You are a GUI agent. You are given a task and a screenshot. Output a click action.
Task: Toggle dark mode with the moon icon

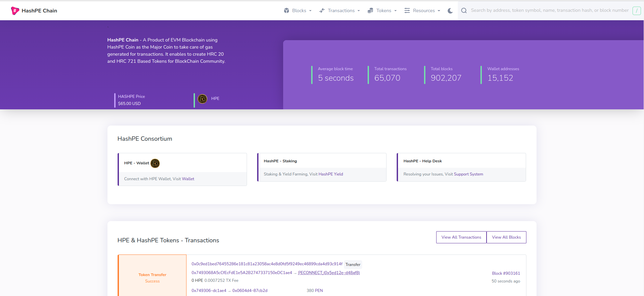(x=450, y=10)
